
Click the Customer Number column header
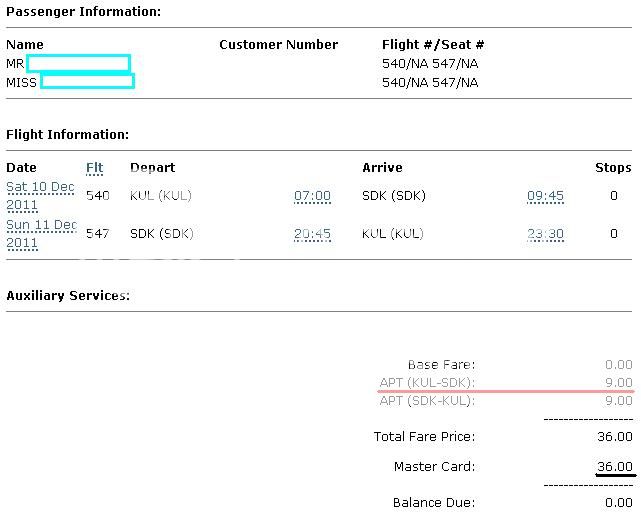click(x=278, y=45)
